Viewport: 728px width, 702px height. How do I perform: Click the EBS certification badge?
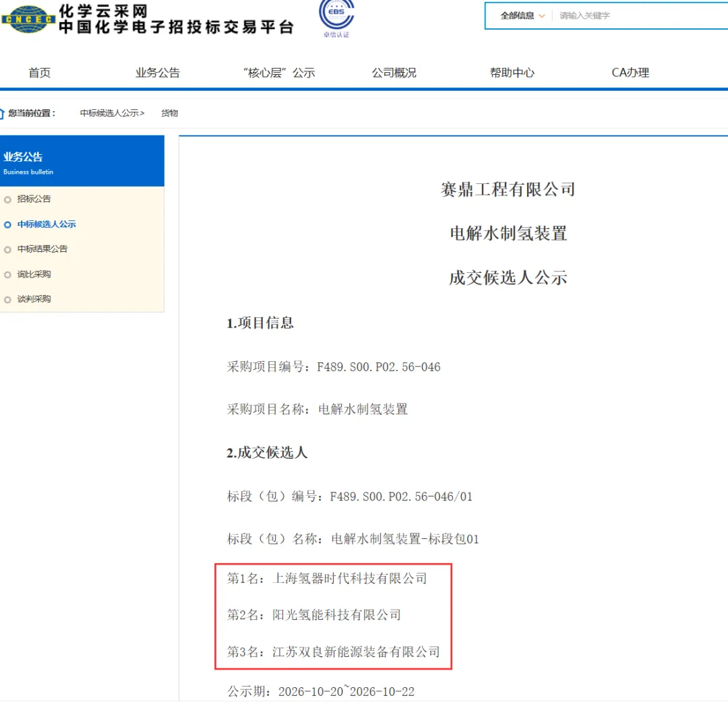pyautogui.click(x=336, y=18)
